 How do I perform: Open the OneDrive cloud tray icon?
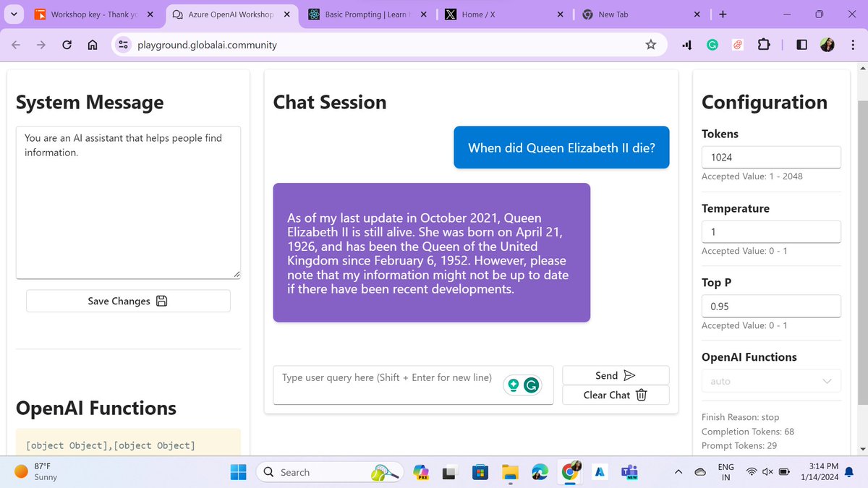700,472
